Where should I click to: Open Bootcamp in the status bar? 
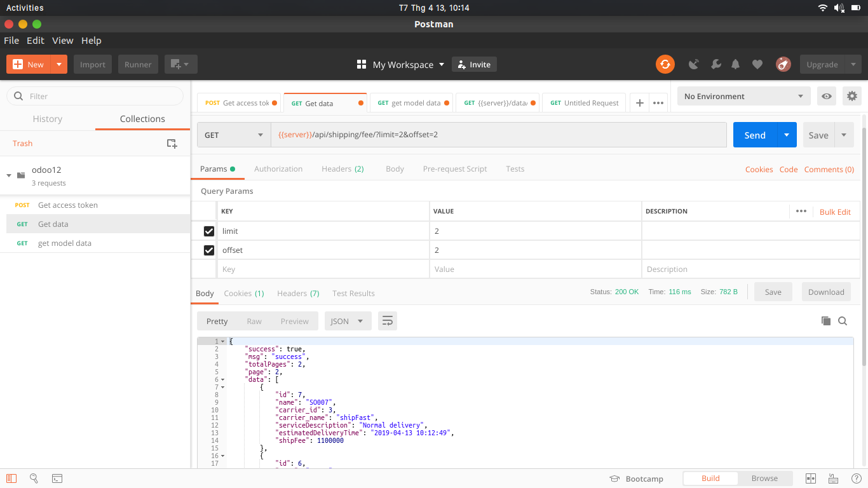click(x=636, y=478)
